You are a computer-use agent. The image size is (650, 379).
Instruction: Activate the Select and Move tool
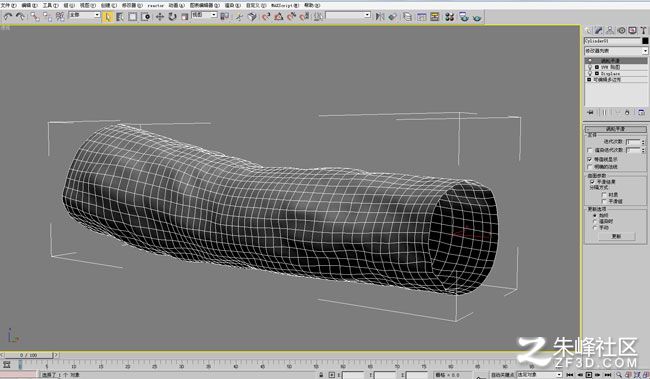pos(160,17)
